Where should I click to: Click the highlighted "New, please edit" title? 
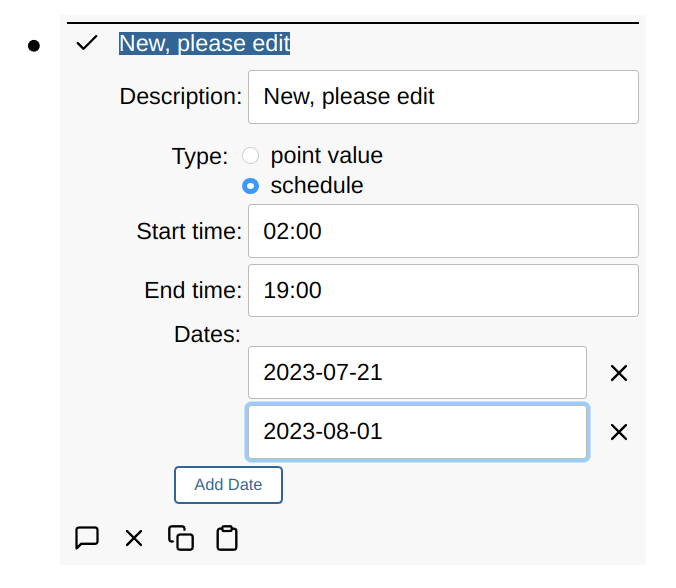click(204, 44)
